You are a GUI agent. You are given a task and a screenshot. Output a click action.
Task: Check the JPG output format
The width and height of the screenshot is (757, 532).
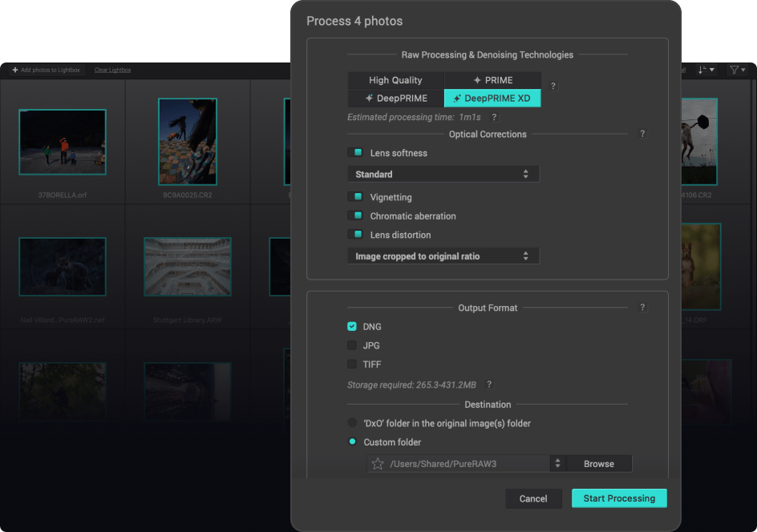coord(352,345)
